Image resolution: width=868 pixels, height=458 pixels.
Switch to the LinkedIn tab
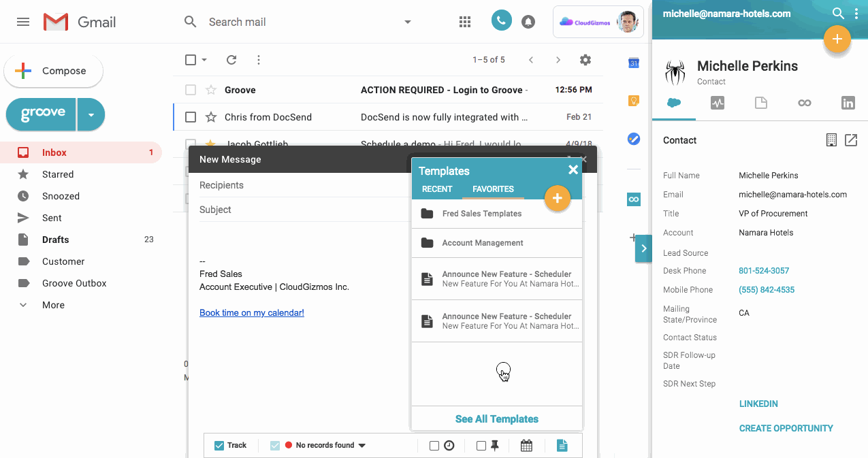pyautogui.click(x=848, y=103)
